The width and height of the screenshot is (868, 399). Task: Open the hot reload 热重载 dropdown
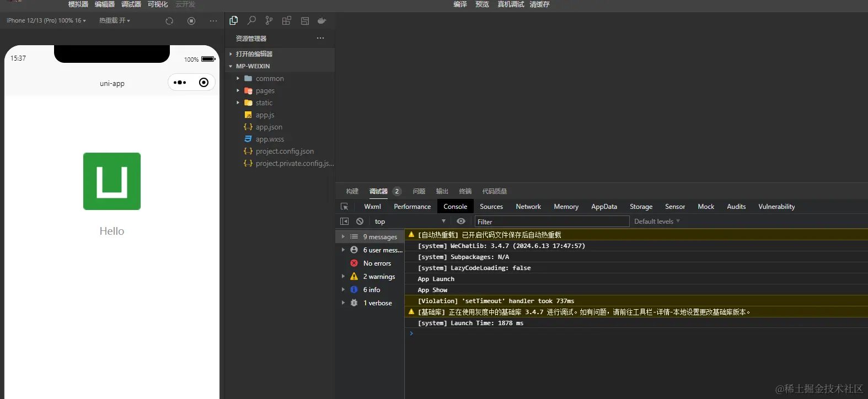coord(114,20)
